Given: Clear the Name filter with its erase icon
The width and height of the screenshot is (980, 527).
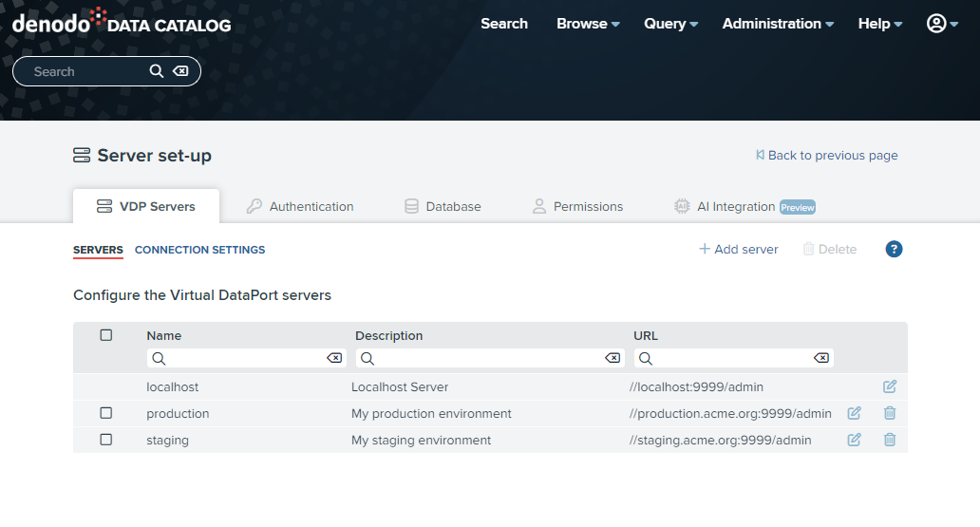Looking at the screenshot, I should pos(333,358).
